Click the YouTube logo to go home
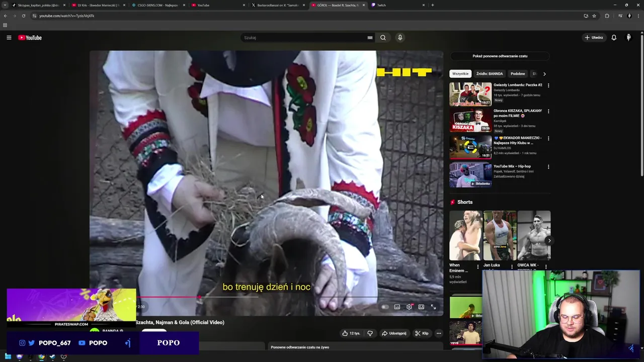 coord(30,38)
